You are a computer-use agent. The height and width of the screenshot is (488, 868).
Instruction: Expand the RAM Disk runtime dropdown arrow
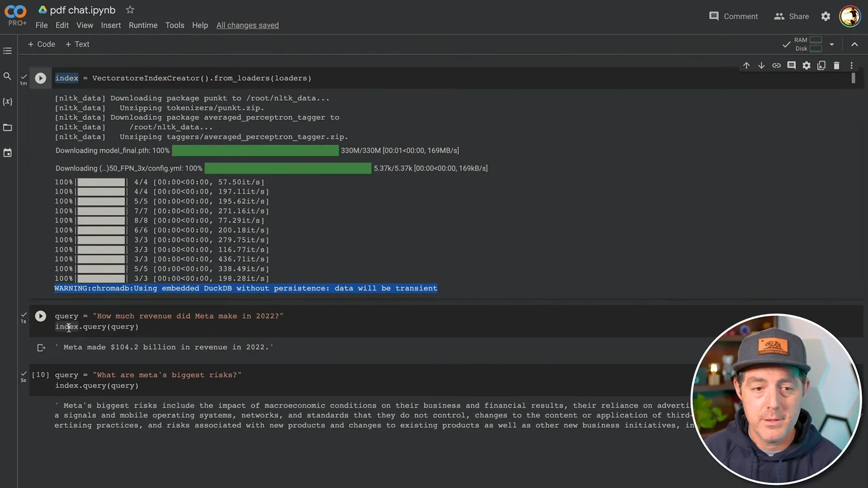(x=832, y=44)
